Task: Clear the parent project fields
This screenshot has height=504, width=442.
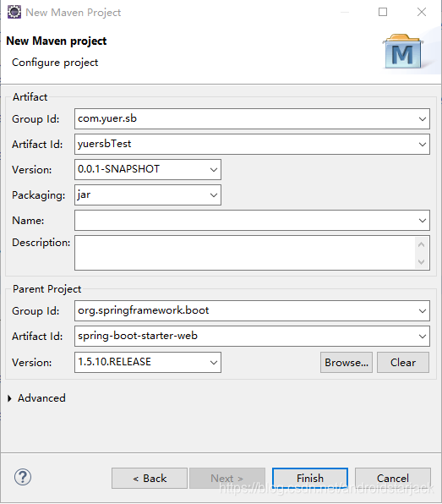Action: [x=403, y=363]
